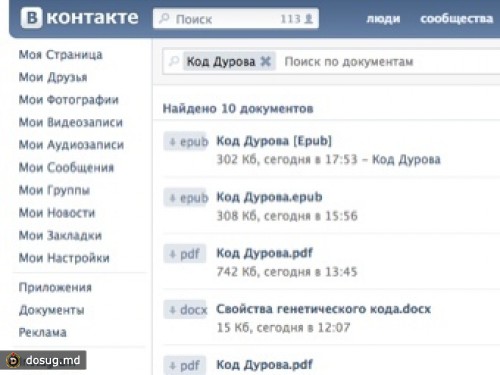Image resolution: width=500 pixels, height=375 pixels.
Task: Open 'Свойства генетического кода.docx'
Action: [x=324, y=309]
